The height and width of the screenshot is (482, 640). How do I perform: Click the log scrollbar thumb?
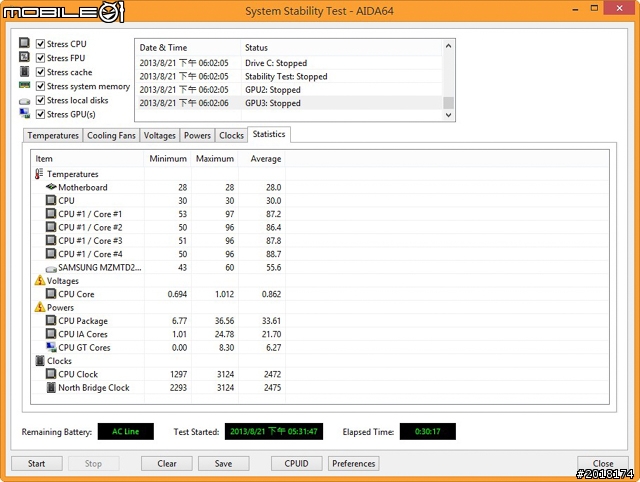click(x=448, y=103)
